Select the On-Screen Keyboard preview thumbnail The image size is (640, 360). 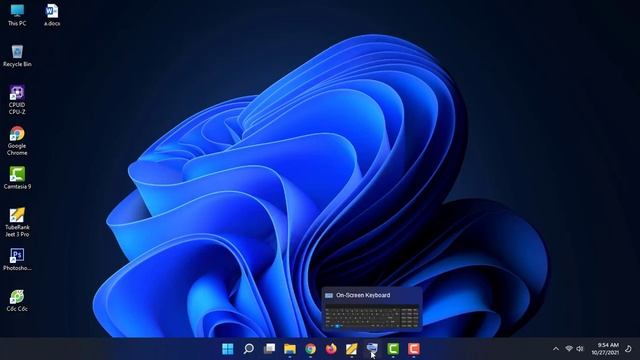(372, 317)
